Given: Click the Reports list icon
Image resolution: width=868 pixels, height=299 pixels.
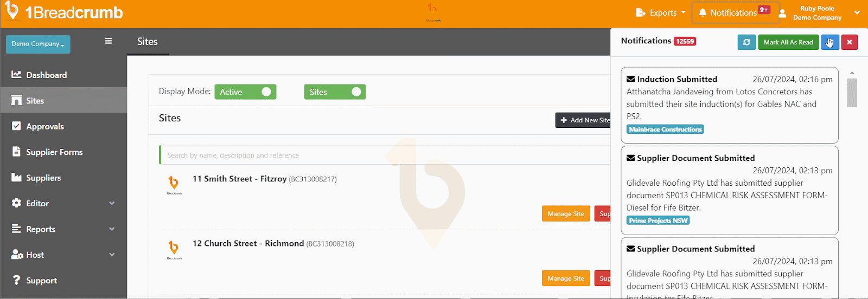Looking at the screenshot, I should click(16, 229).
